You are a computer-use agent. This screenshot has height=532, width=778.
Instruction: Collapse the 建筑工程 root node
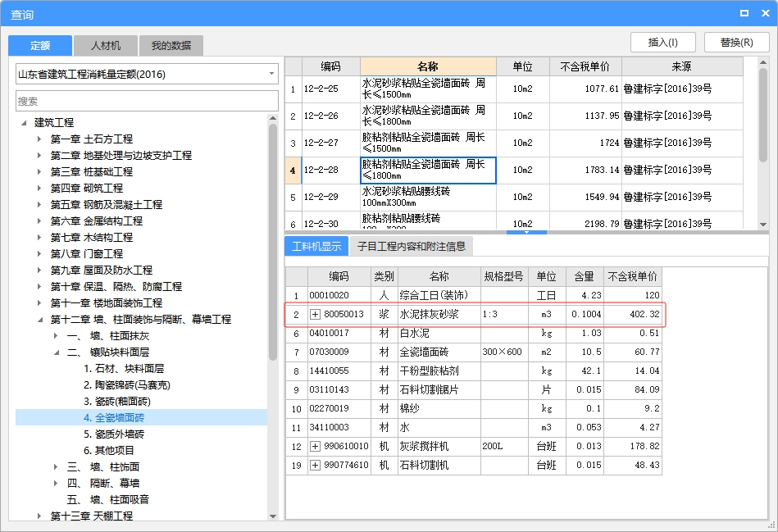[x=23, y=123]
